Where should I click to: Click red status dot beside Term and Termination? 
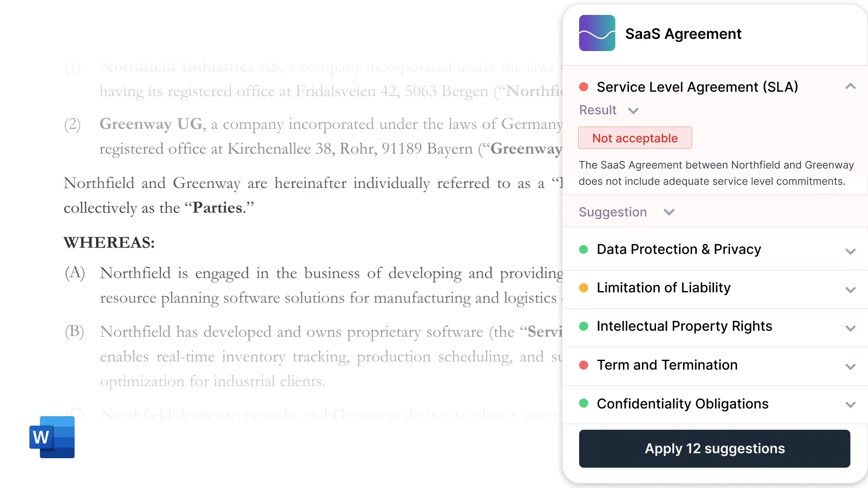[584, 365]
